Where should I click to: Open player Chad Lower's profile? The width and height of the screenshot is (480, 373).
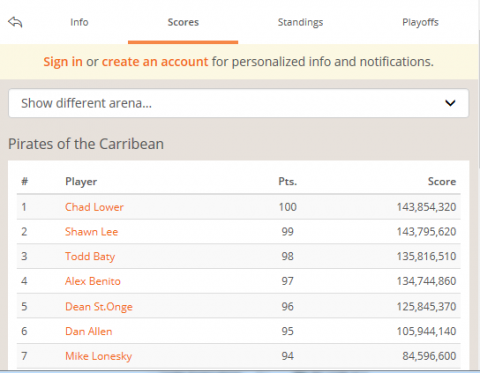tap(94, 207)
